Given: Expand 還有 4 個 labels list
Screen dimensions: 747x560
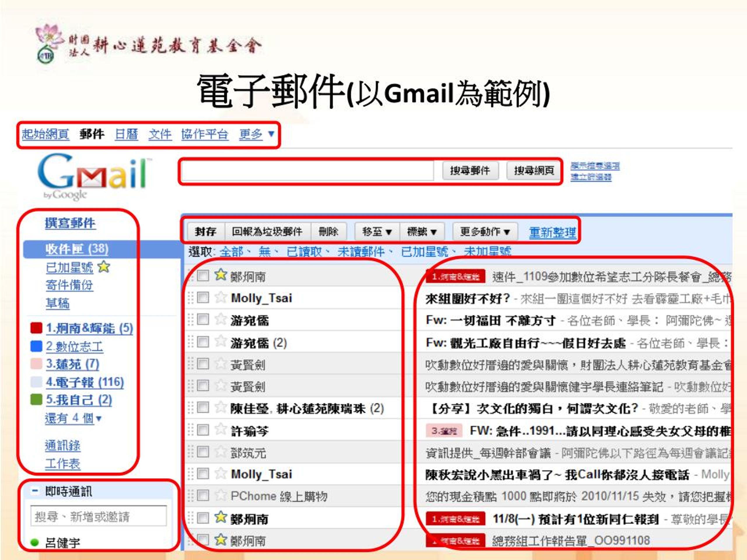Looking at the screenshot, I should pos(73,418).
